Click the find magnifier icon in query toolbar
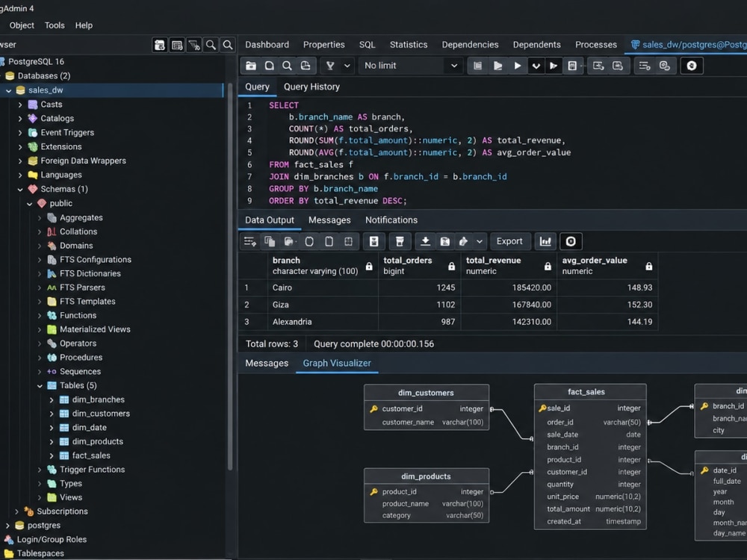This screenshot has width=747, height=560. tap(287, 66)
